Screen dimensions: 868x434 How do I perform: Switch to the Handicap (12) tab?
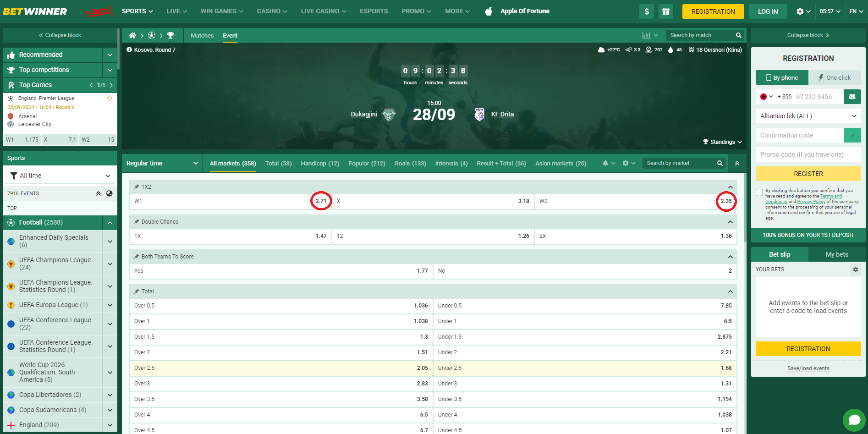click(320, 163)
